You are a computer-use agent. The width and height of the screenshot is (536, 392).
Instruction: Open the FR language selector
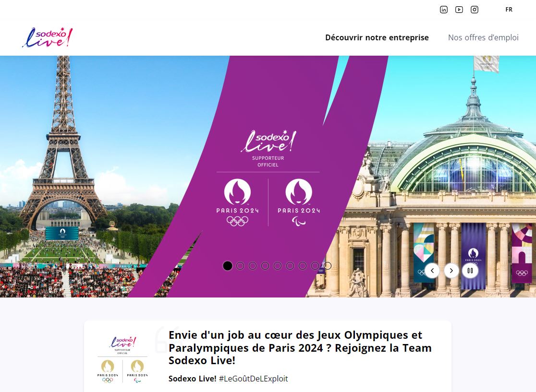pyautogui.click(x=509, y=10)
